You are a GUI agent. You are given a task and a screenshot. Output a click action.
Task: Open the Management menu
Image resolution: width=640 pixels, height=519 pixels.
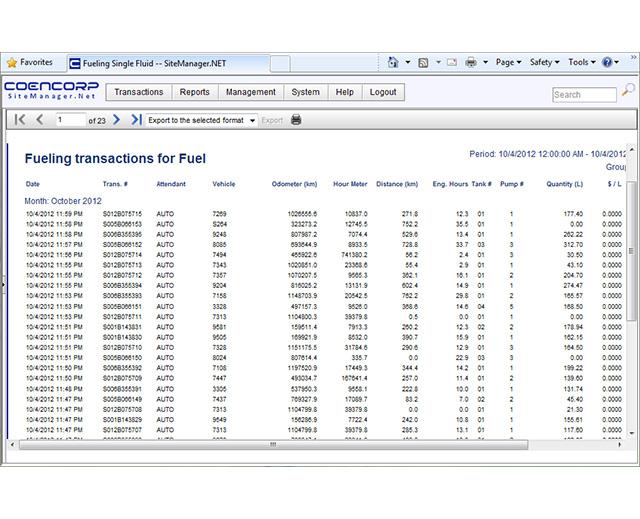coord(251,92)
